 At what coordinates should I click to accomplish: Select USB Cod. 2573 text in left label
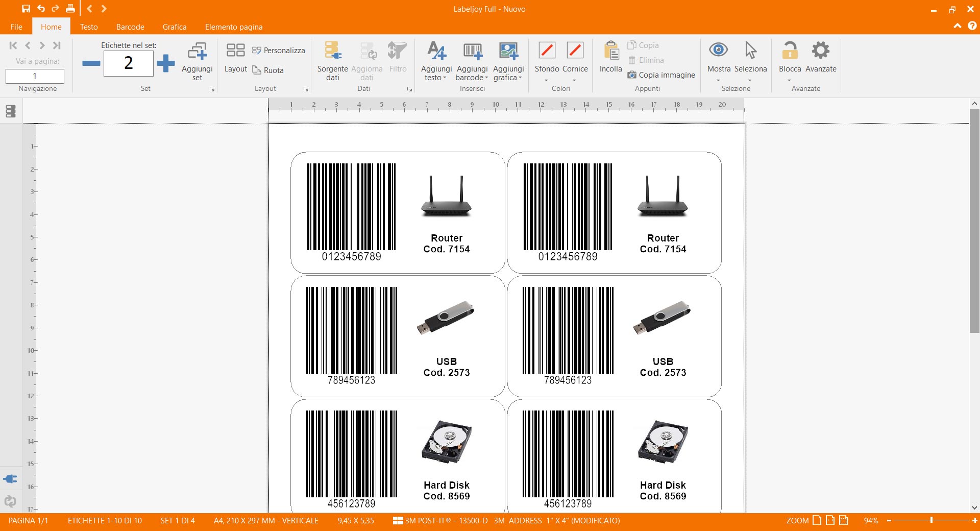coord(447,367)
